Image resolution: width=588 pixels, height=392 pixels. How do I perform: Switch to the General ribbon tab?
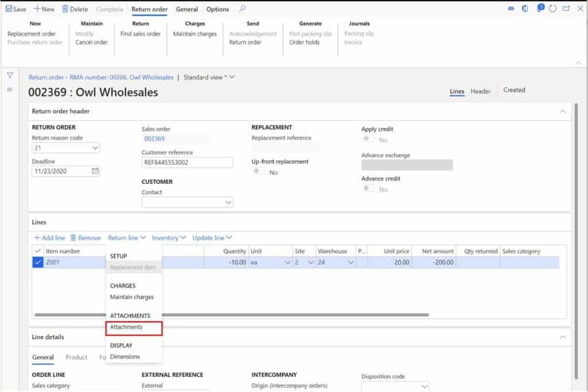click(187, 9)
